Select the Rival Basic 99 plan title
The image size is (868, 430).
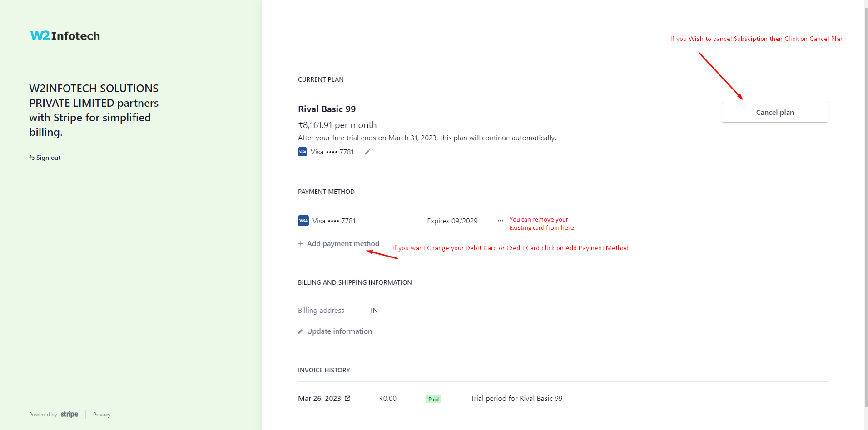[x=327, y=109]
